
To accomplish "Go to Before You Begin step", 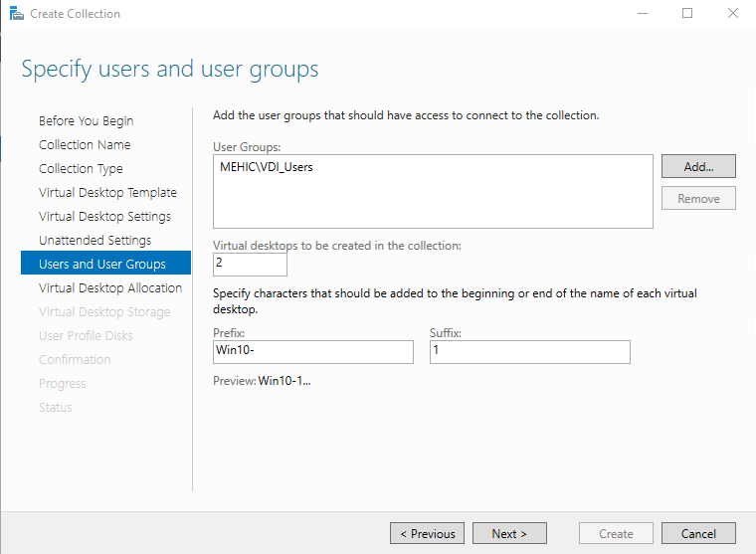I will click(86, 121).
